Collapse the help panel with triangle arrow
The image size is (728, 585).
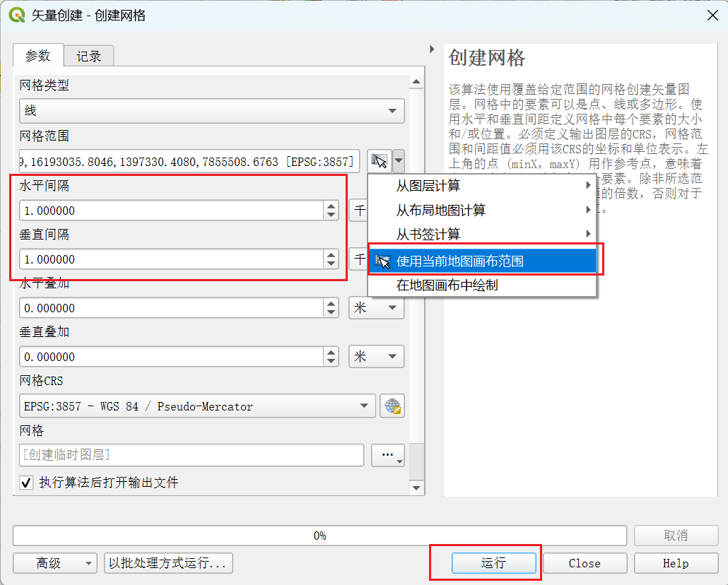coord(432,49)
